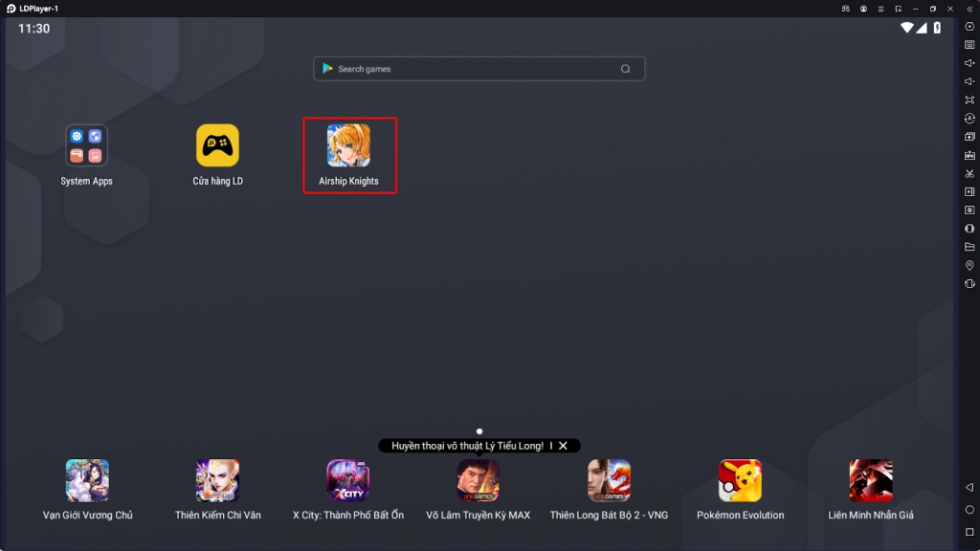Viewport: 980px width, 551px height.
Task: Open recent apps with square button
Action: (969, 532)
